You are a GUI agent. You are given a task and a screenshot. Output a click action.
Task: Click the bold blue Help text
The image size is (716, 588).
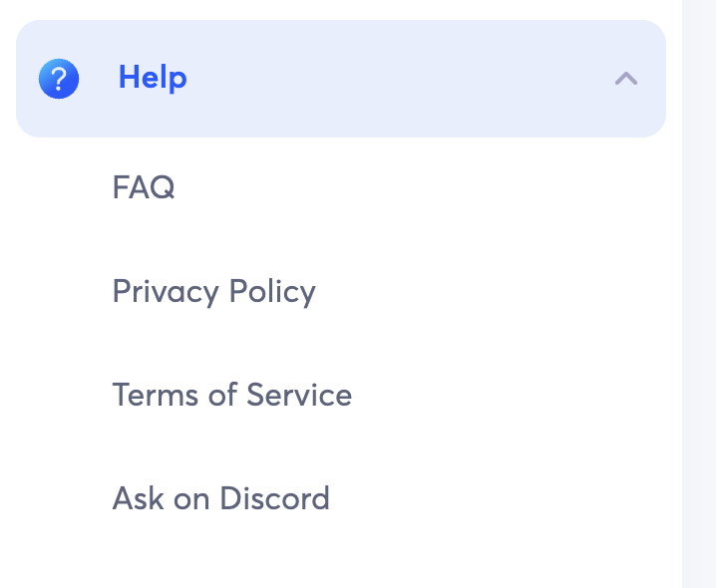153,78
